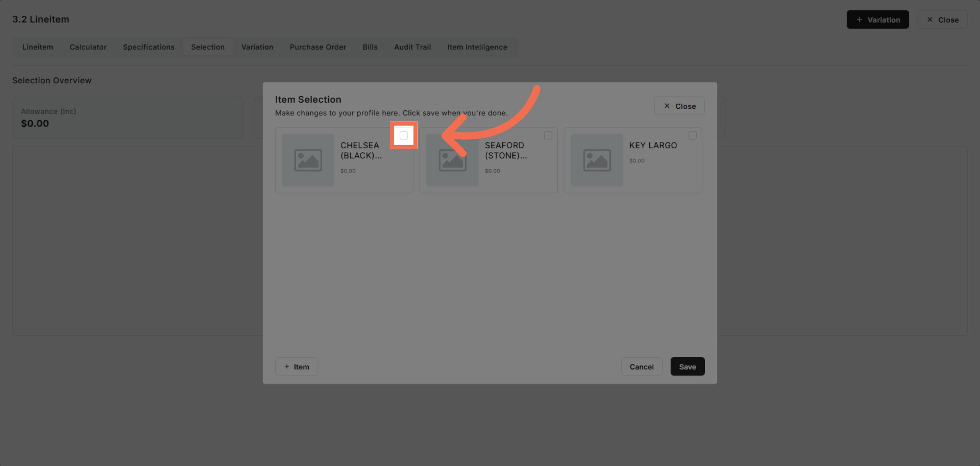Click the CHELSEA (BLACK) image placeholder icon

pos(308,160)
